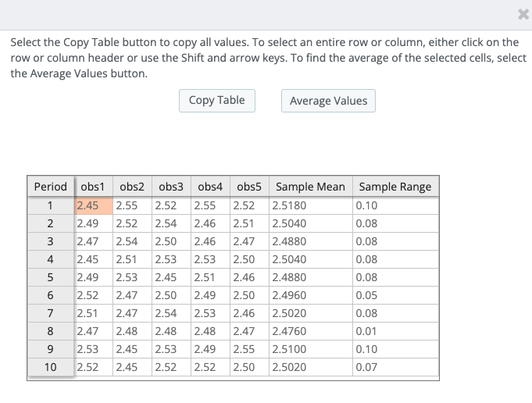532x403 pixels.
Task: Select Sample Range cell 0.01
Action: [x=395, y=331]
